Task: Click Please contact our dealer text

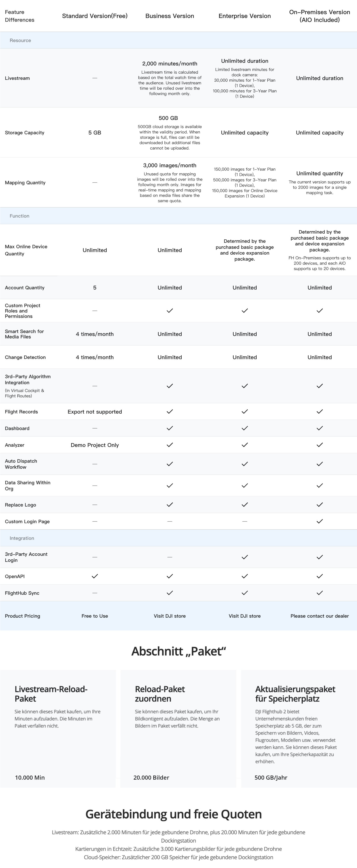Action: pyautogui.click(x=320, y=616)
